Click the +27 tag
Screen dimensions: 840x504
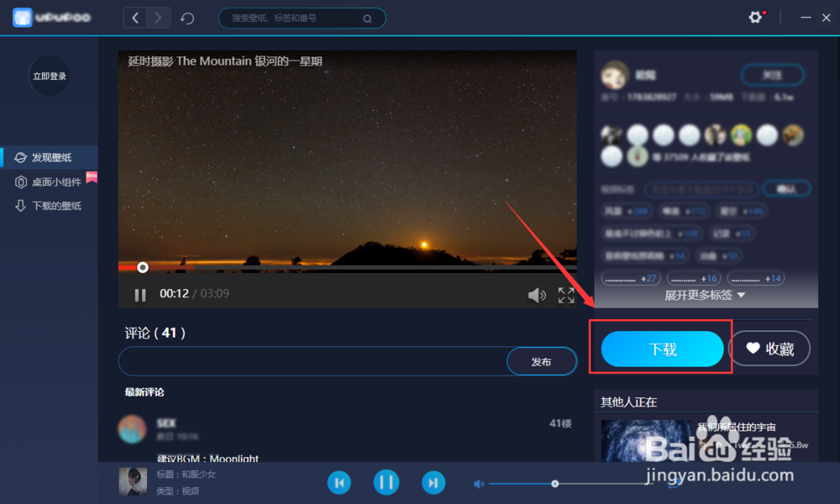click(x=631, y=279)
